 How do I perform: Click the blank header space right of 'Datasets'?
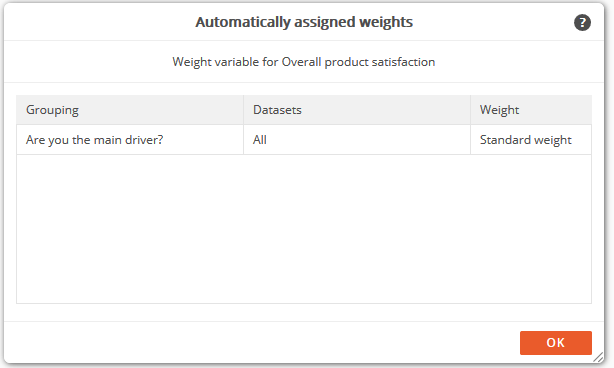[x=386, y=110]
